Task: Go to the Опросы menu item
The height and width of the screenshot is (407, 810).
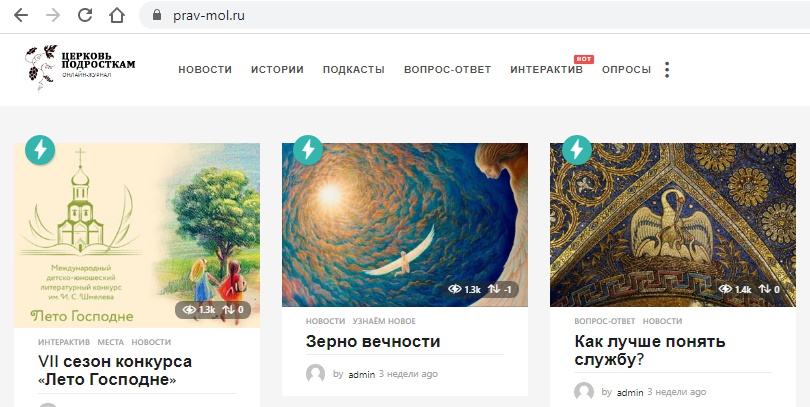Action: [626, 70]
